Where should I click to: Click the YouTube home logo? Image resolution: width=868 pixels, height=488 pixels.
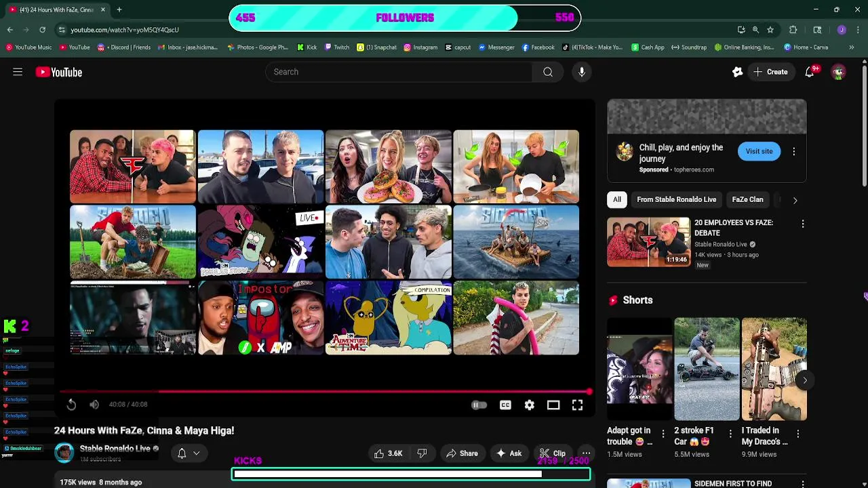click(x=59, y=72)
